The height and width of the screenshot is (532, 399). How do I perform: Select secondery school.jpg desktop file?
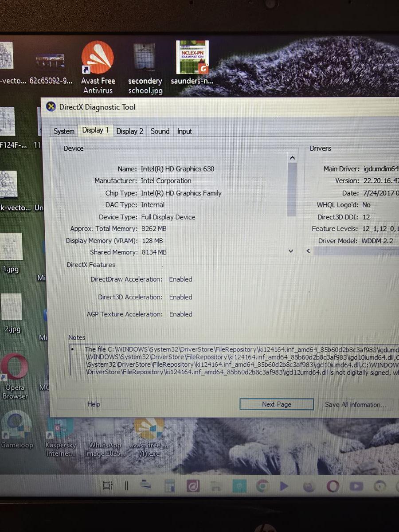click(145, 69)
